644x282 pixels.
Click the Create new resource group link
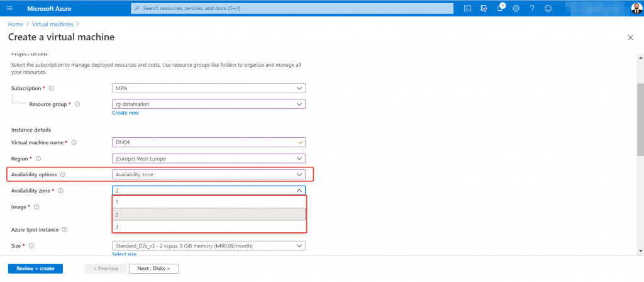125,113
